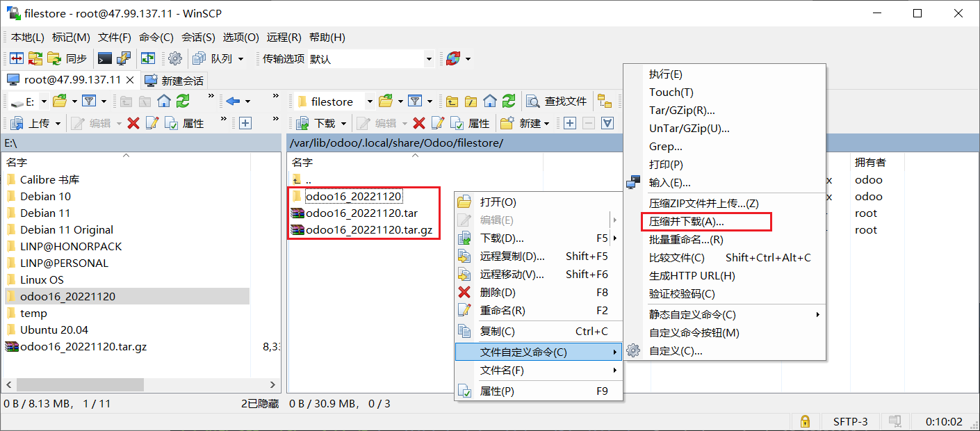The width and height of the screenshot is (980, 431).
Task: Open transfer settings 默认 dropdown
Action: tap(429, 59)
